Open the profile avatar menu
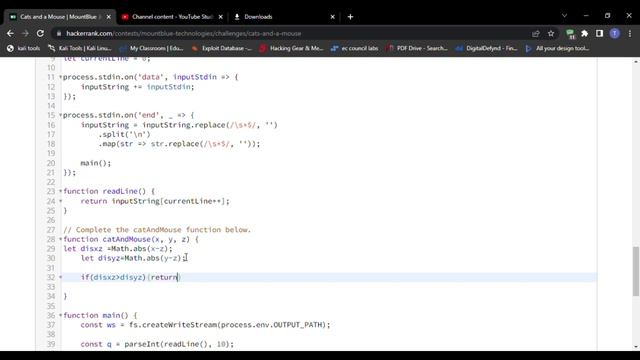The width and height of the screenshot is (640, 360). [615, 33]
